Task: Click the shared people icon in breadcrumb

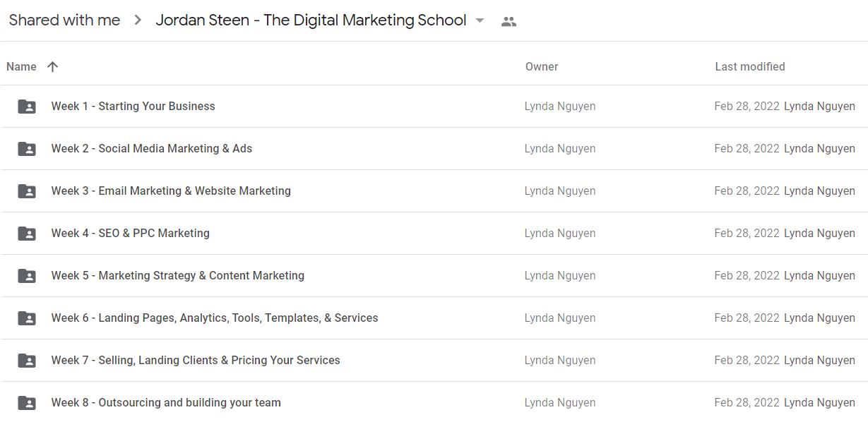Action: point(509,21)
